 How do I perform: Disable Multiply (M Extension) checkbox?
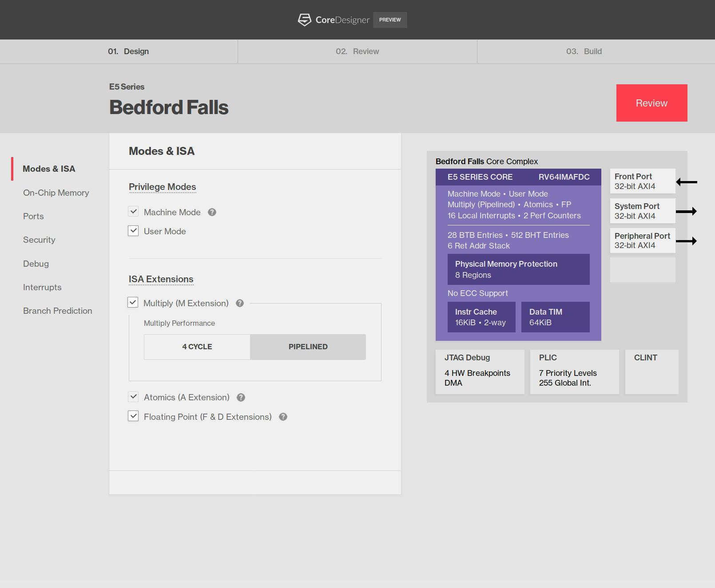click(x=133, y=303)
